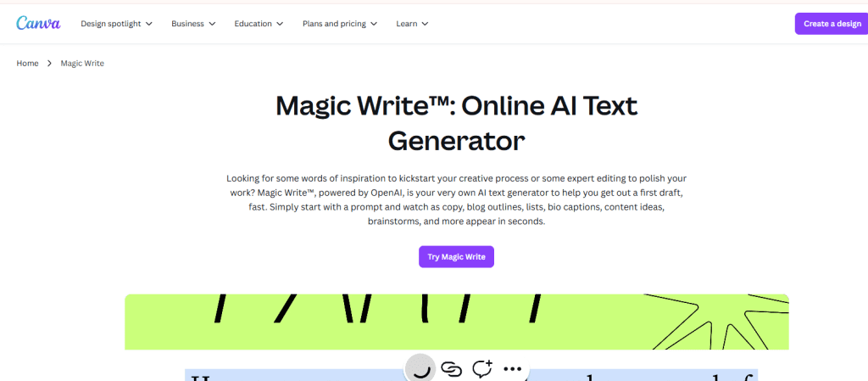Image resolution: width=868 pixels, height=381 pixels.
Task: Expand Plans and pricing dropdown
Action: tap(339, 24)
